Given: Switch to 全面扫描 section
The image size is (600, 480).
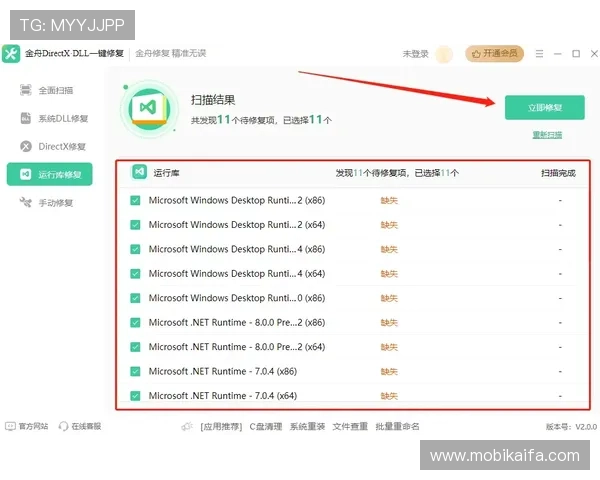Looking at the screenshot, I should coord(50,90).
